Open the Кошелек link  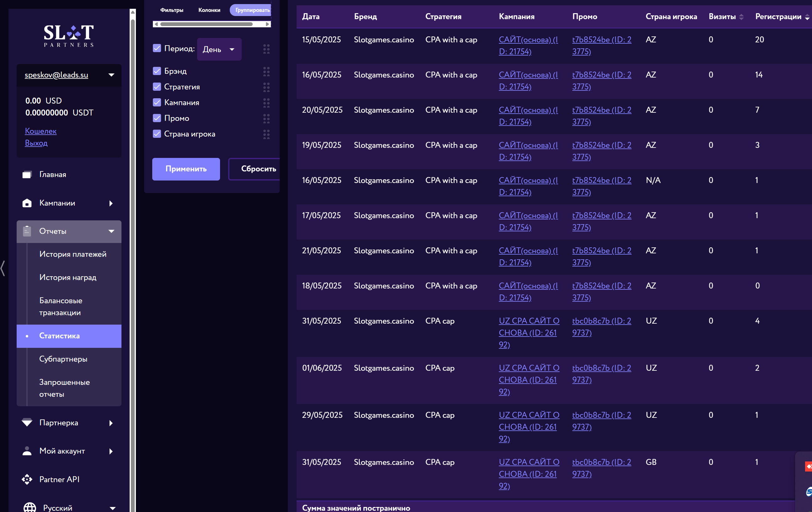pos(41,131)
